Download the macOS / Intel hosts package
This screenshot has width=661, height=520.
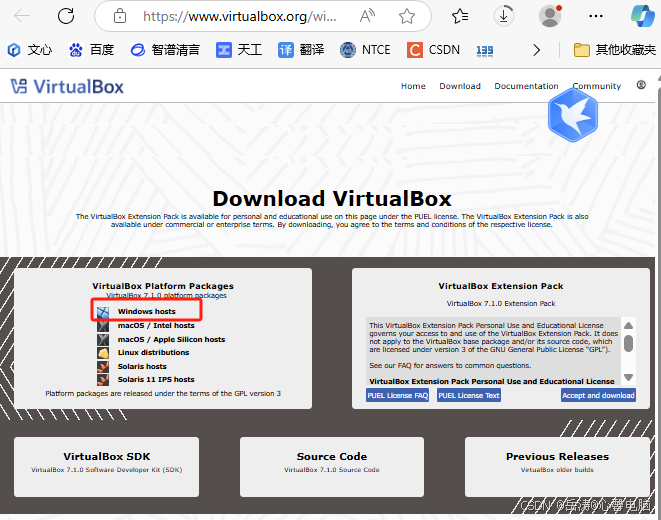tap(156, 325)
